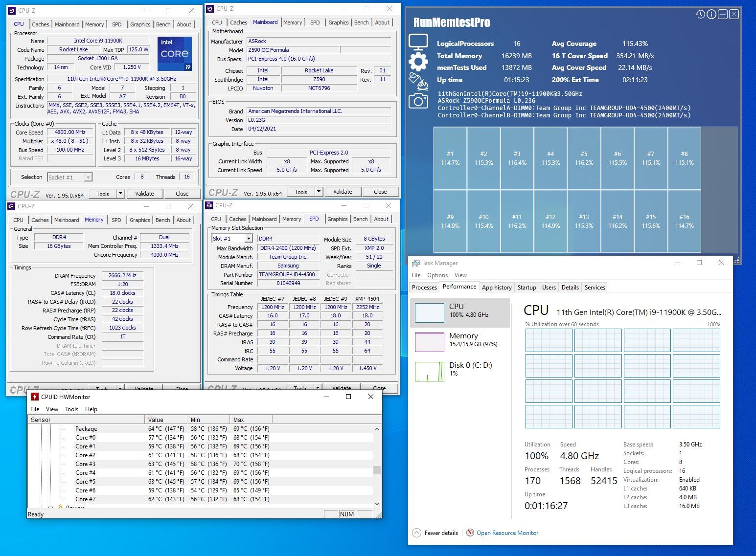Open Details tab in Task Manager

click(x=570, y=288)
